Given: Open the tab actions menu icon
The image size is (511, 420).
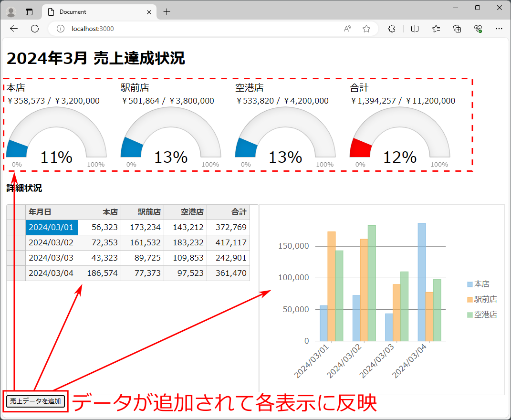Looking at the screenshot, I should click(29, 12).
